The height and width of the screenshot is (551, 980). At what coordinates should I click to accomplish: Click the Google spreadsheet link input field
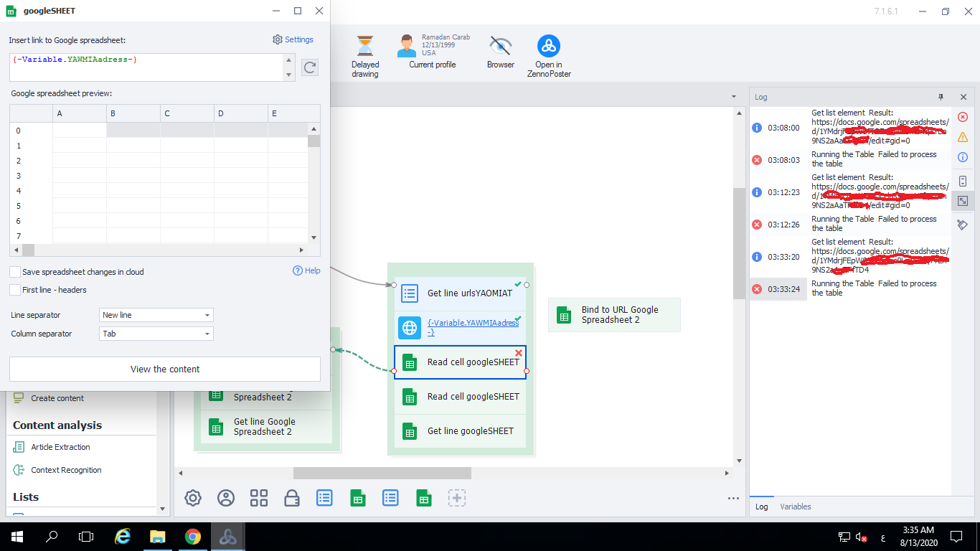[x=147, y=67]
